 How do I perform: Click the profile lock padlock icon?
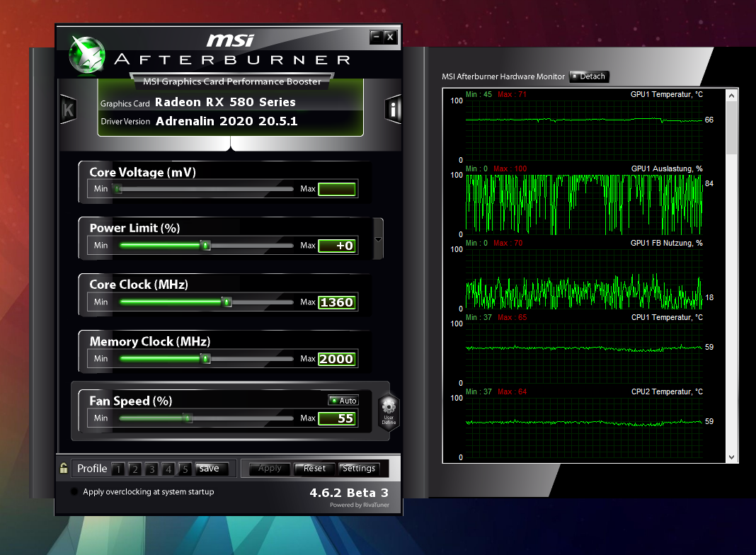(64, 468)
